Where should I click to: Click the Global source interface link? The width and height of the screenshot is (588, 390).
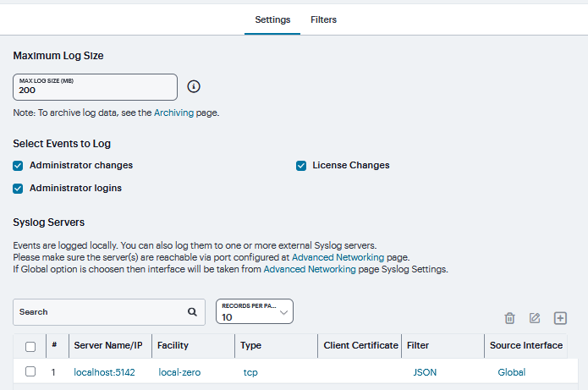coord(511,372)
